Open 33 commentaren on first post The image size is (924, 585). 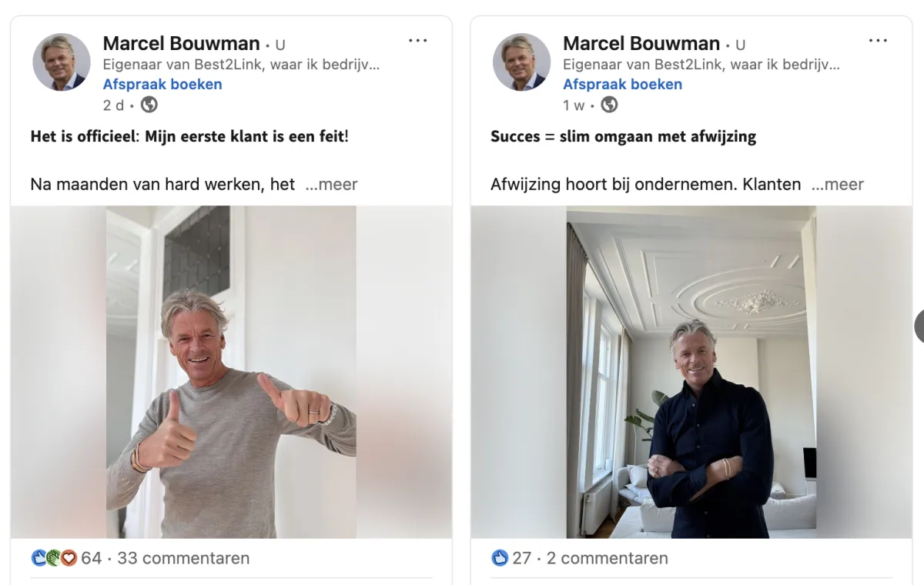[x=183, y=558]
